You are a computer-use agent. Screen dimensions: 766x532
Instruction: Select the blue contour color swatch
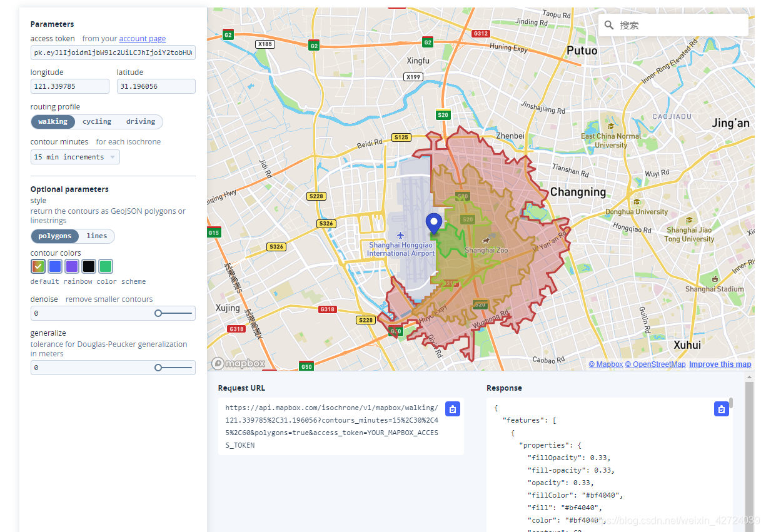point(55,266)
